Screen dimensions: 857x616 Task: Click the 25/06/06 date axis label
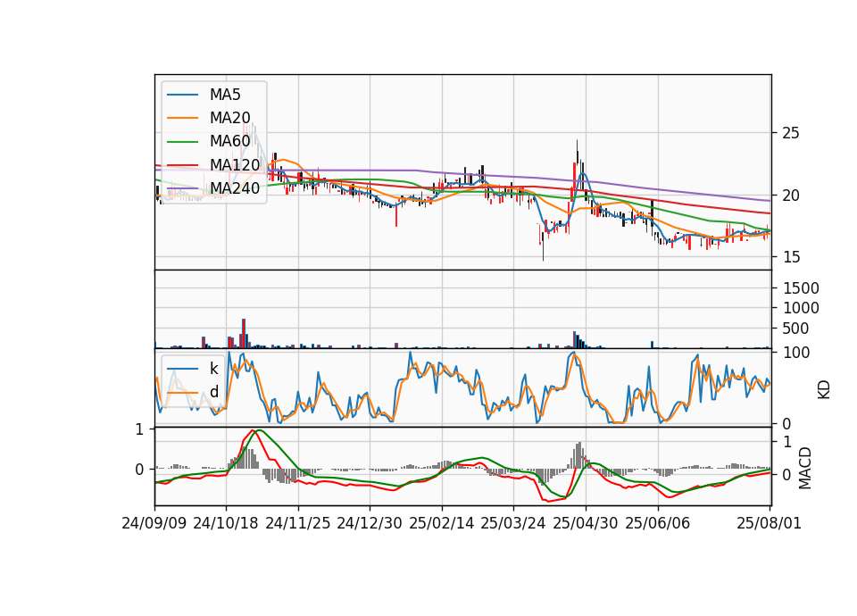pyautogui.click(x=658, y=523)
